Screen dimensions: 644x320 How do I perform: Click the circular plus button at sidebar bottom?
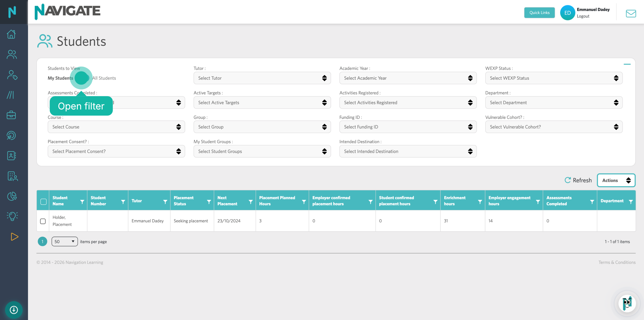point(14,310)
